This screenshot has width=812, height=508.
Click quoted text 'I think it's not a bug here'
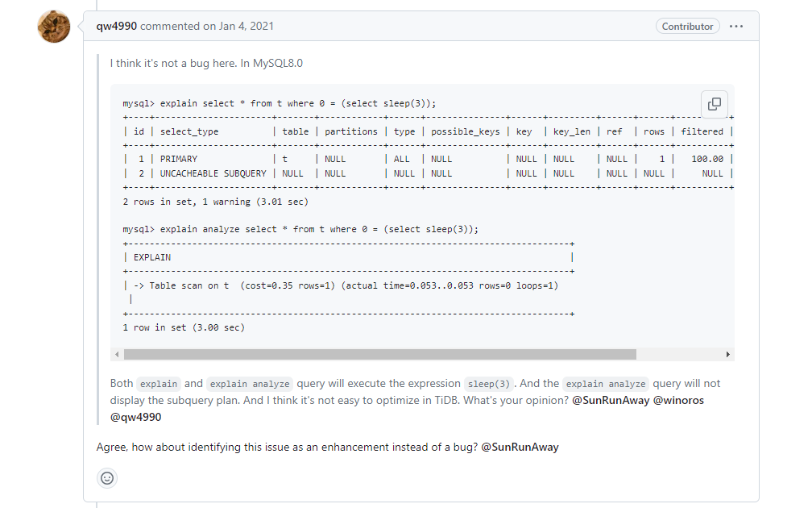pos(206,62)
